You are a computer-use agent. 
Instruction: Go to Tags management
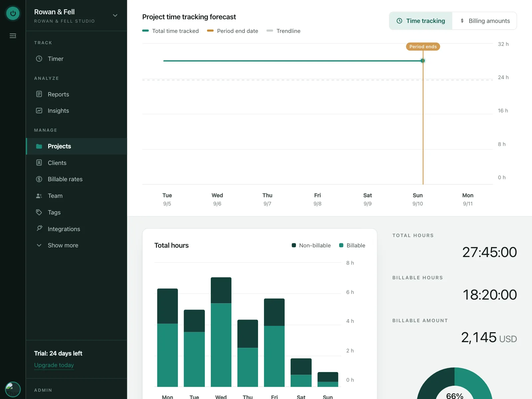(x=76, y=212)
